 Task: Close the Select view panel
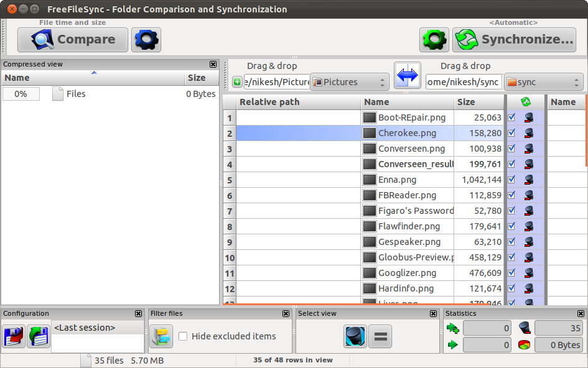pos(433,314)
